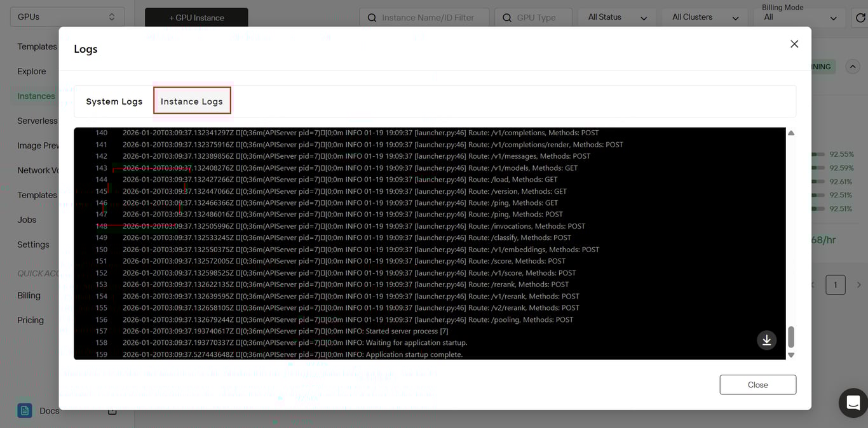868x428 pixels.
Task: Open Instances in the sidebar
Action: tap(36, 96)
